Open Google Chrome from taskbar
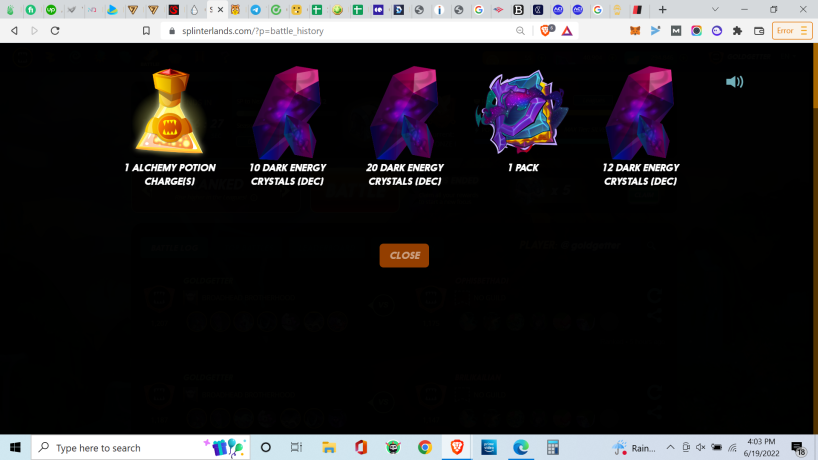 (425, 447)
